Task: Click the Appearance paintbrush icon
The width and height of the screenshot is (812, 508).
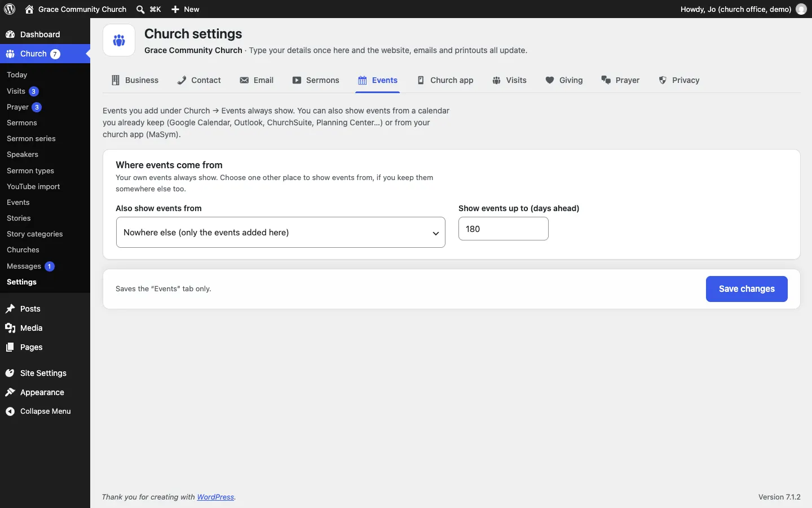Action: 10,392
